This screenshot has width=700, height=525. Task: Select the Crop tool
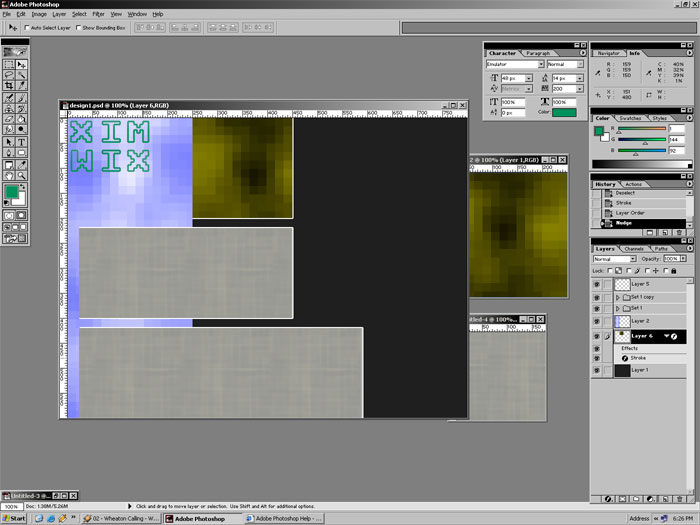pyautogui.click(x=10, y=86)
